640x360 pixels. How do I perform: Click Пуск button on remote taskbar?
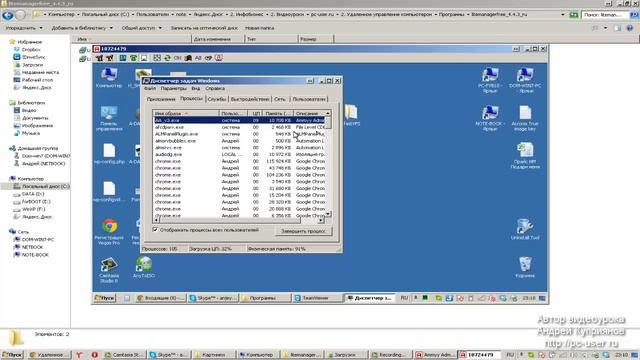coord(105,298)
